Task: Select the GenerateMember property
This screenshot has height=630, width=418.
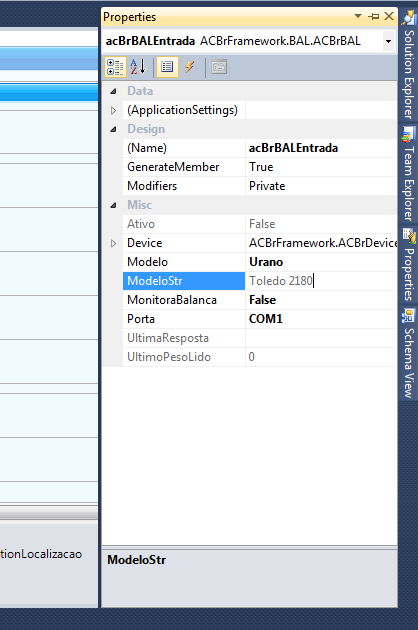Action: tap(184, 167)
